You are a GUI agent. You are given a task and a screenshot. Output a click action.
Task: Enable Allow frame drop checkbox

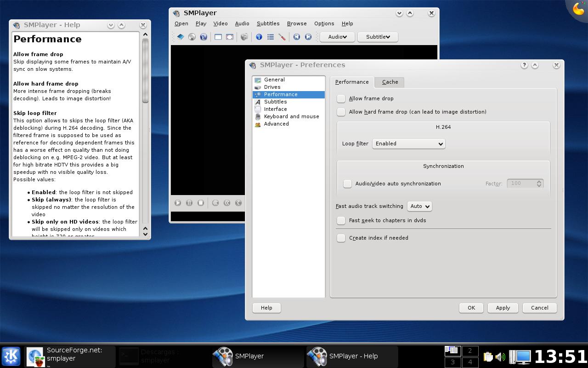tap(341, 98)
